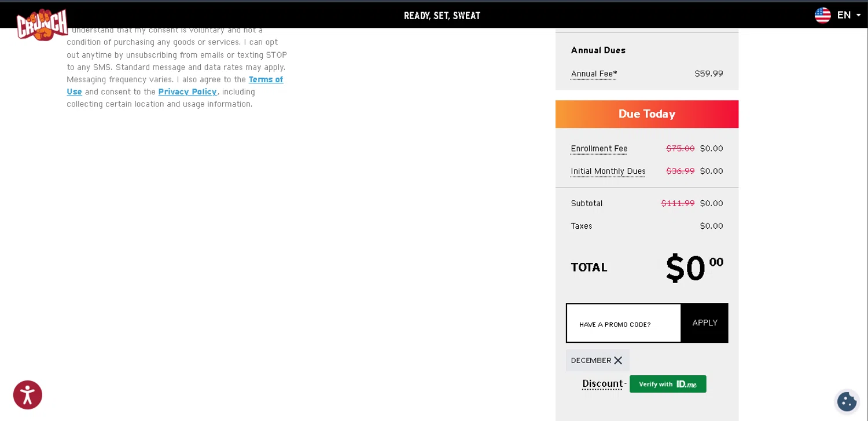Click the DECEMBER promo tag label
The height and width of the screenshot is (421, 868).
591,360
